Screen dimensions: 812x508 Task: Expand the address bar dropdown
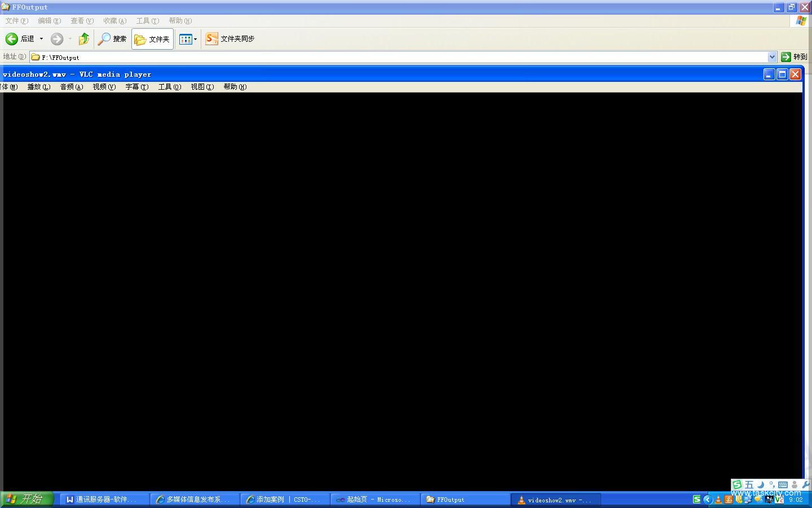pos(772,57)
